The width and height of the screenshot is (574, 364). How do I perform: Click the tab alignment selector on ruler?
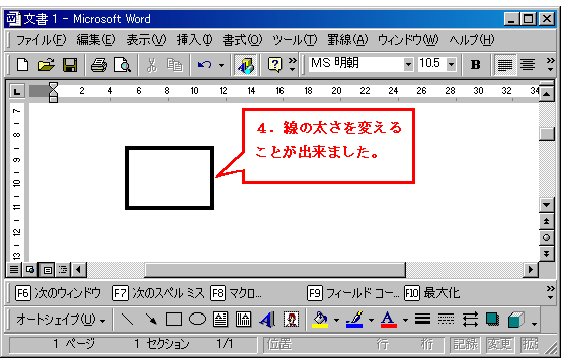tap(17, 91)
